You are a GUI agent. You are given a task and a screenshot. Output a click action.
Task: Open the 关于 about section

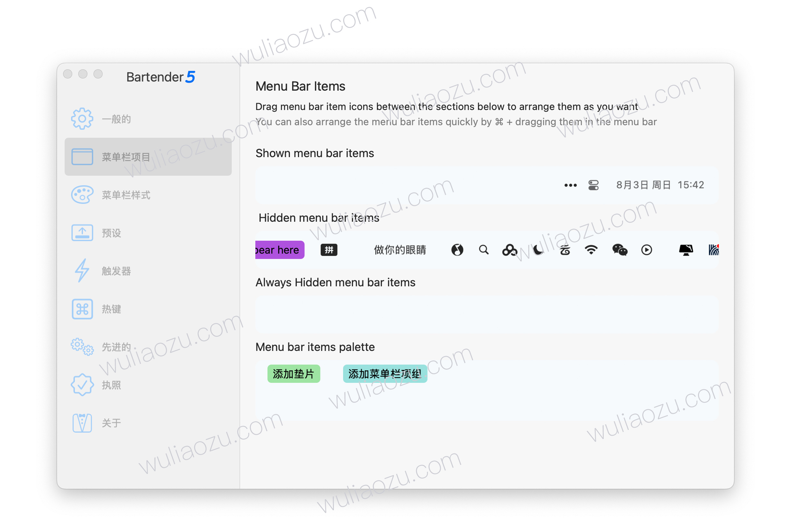tap(148, 423)
